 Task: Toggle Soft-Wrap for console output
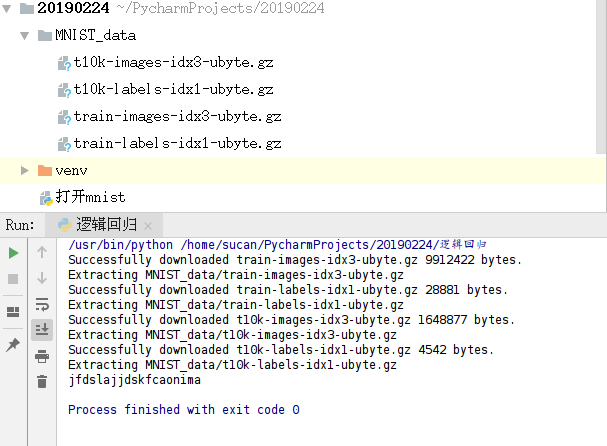[42, 304]
